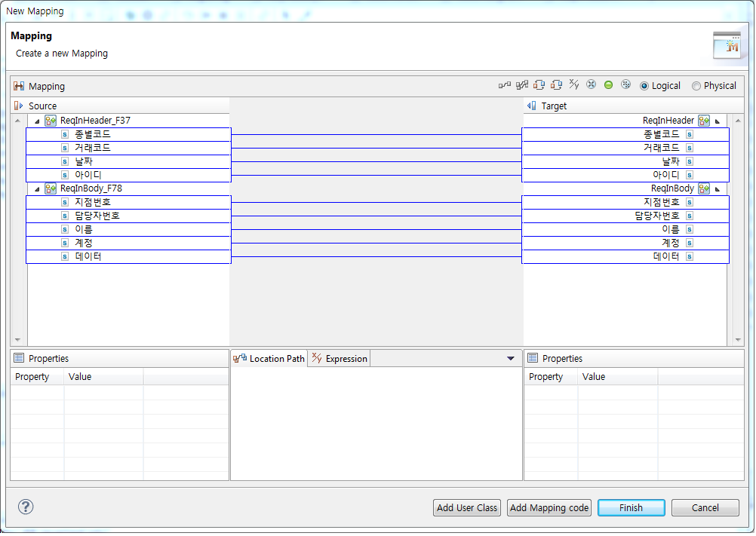Click the Add User Class button
The width and height of the screenshot is (756, 536).
click(466, 507)
